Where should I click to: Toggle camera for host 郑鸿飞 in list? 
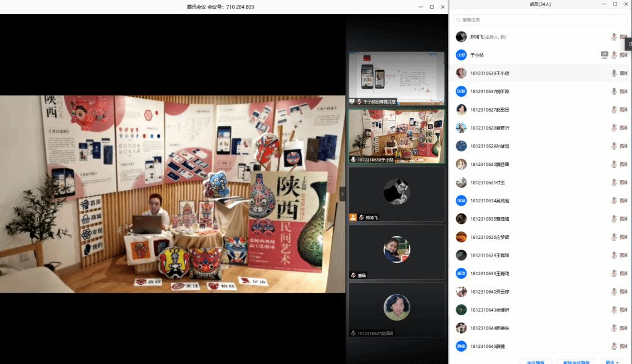pyautogui.click(x=623, y=37)
